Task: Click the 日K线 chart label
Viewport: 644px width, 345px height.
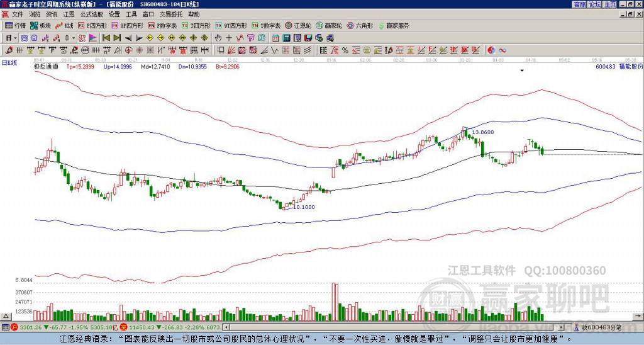Action: pyautogui.click(x=9, y=63)
